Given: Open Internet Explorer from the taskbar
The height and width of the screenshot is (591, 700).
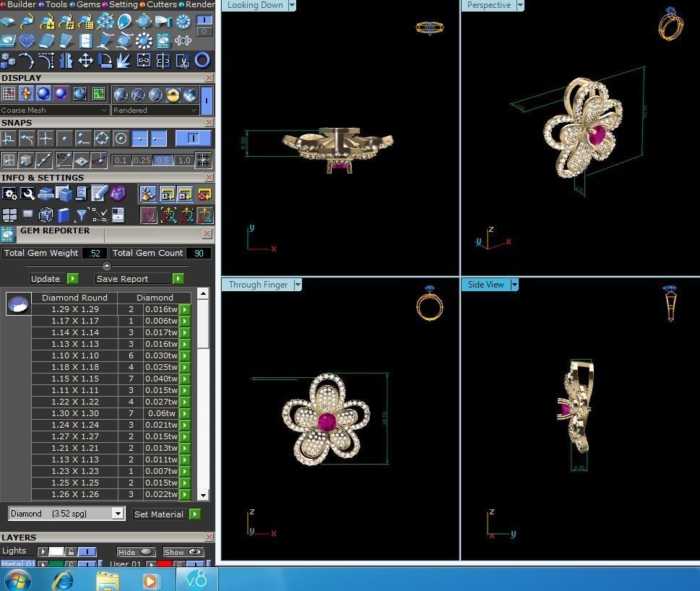Looking at the screenshot, I should point(63,581).
